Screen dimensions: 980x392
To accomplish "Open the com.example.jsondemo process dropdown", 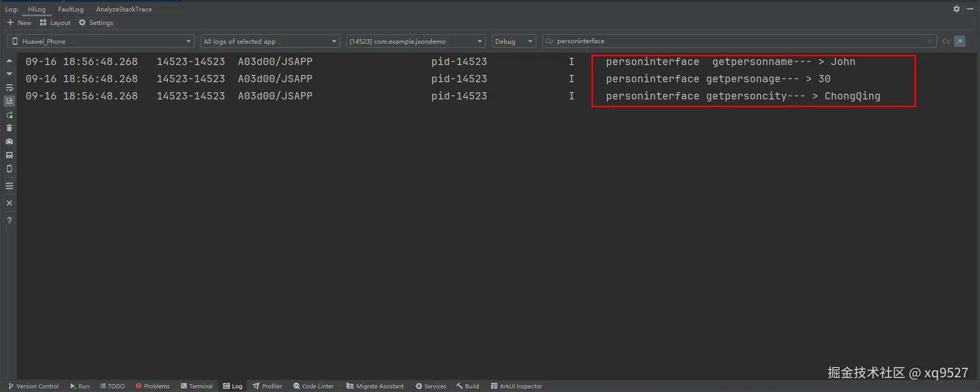I will 416,41.
